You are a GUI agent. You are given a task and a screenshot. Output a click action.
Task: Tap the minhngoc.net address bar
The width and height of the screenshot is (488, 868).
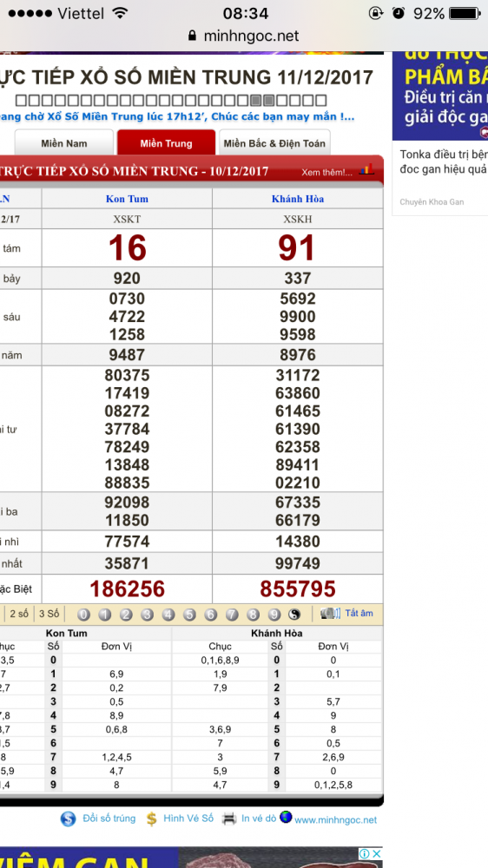[244, 36]
